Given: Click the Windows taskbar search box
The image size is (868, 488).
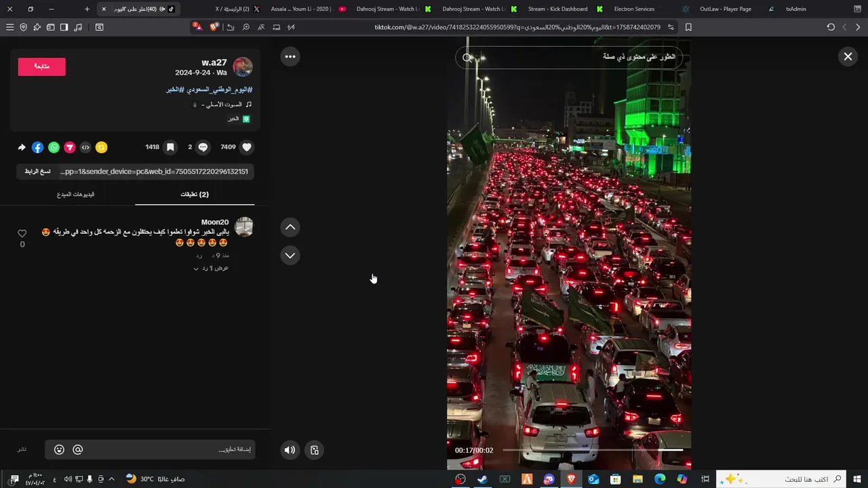Looking at the screenshot, I should pos(783,479).
